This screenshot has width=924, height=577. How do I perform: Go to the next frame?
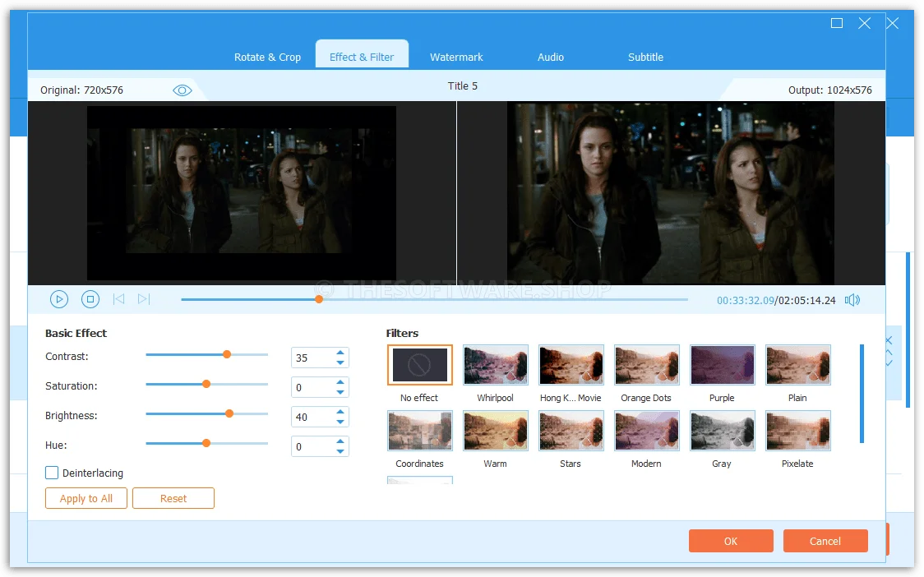point(144,299)
